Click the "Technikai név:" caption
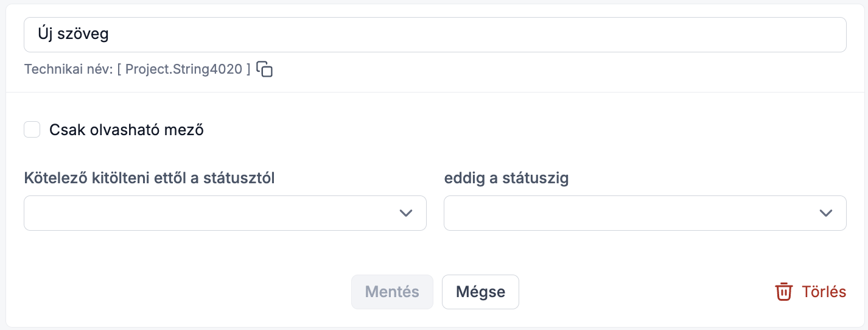 click(x=69, y=69)
